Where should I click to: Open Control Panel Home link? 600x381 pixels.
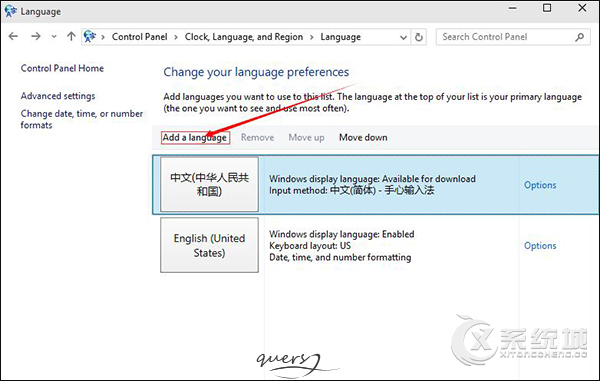point(62,68)
